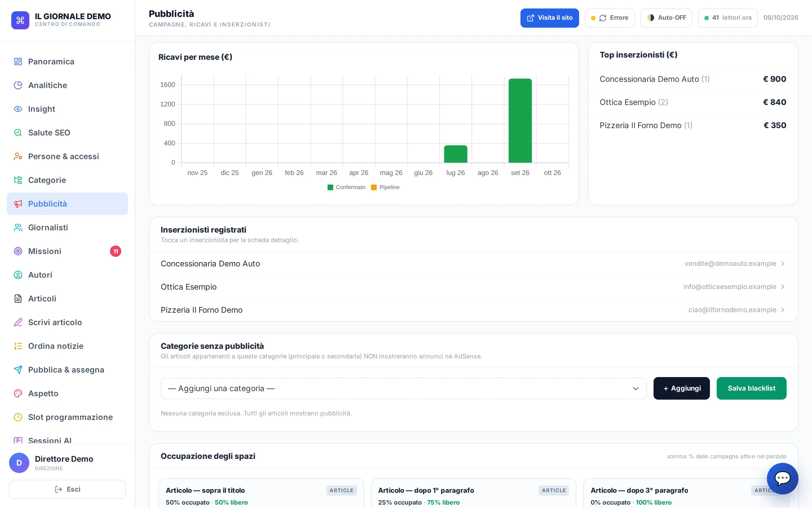
Task: Click the Slot programmazione clock icon
Action: 18,417
